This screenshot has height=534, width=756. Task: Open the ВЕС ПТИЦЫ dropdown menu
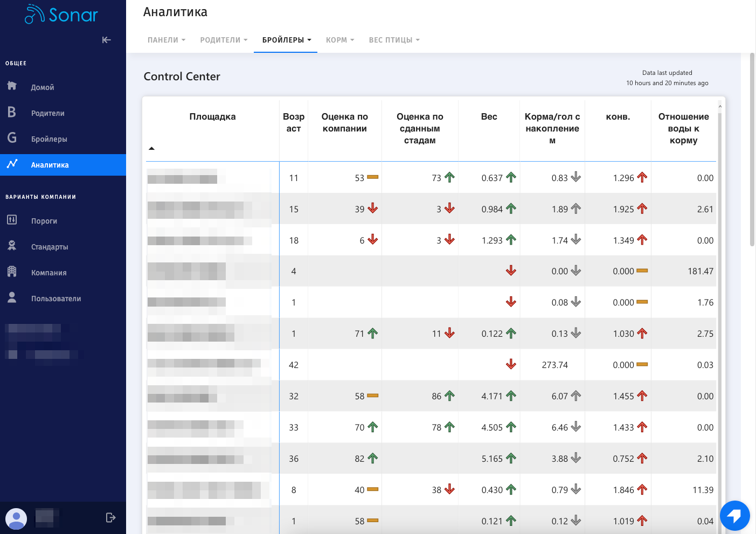point(394,40)
